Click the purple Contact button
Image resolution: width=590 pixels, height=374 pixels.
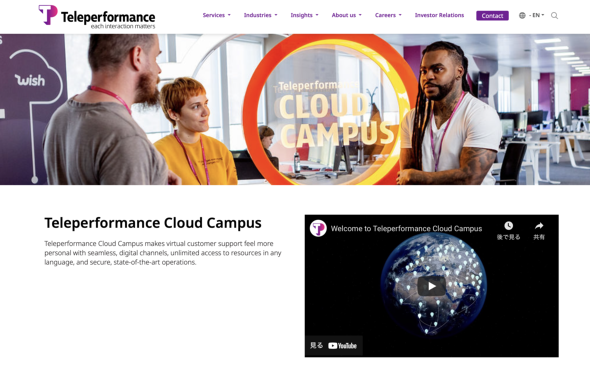point(492,16)
